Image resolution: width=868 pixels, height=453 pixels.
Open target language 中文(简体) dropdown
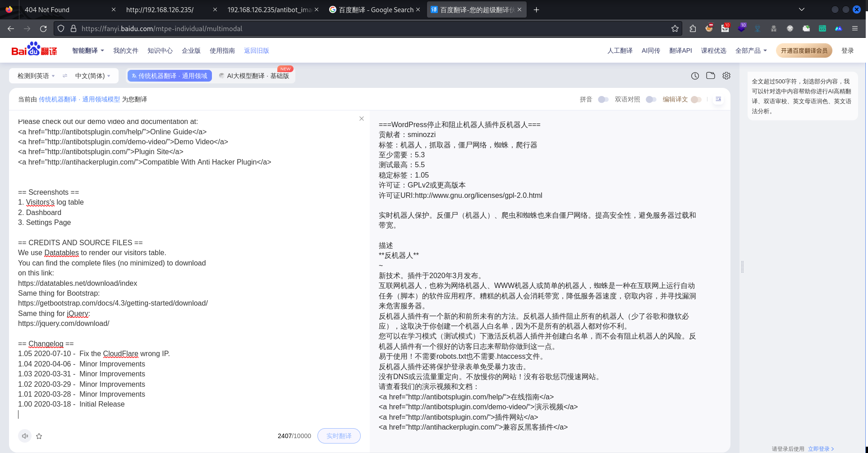click(93, 76)
